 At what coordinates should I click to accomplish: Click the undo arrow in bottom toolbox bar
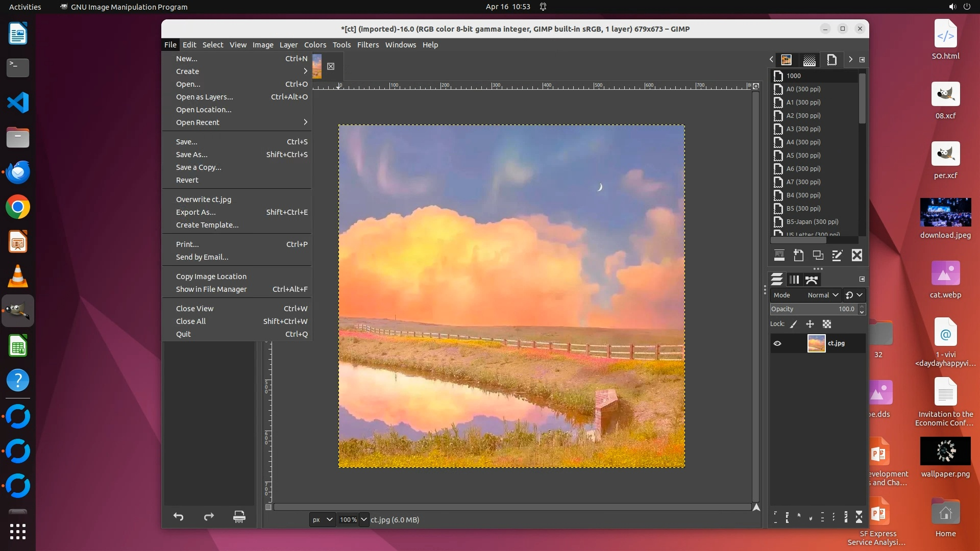(x=178, y=517)
